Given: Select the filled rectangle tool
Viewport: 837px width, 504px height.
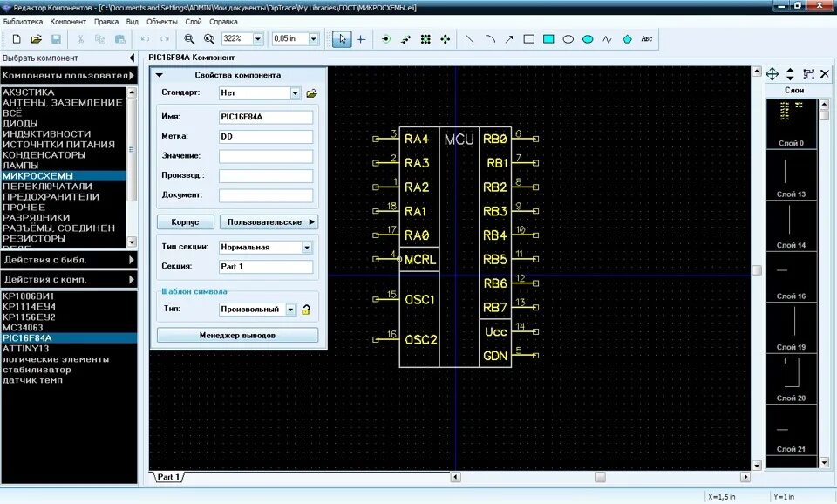Looking at the screenshot, I should (x=548, y=39).
